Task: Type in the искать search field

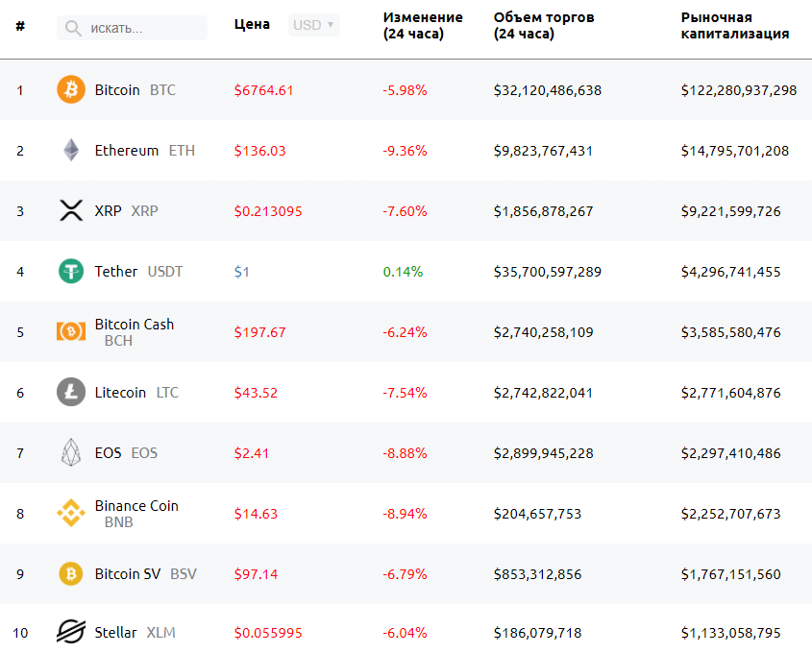Action: coord(144,29)
